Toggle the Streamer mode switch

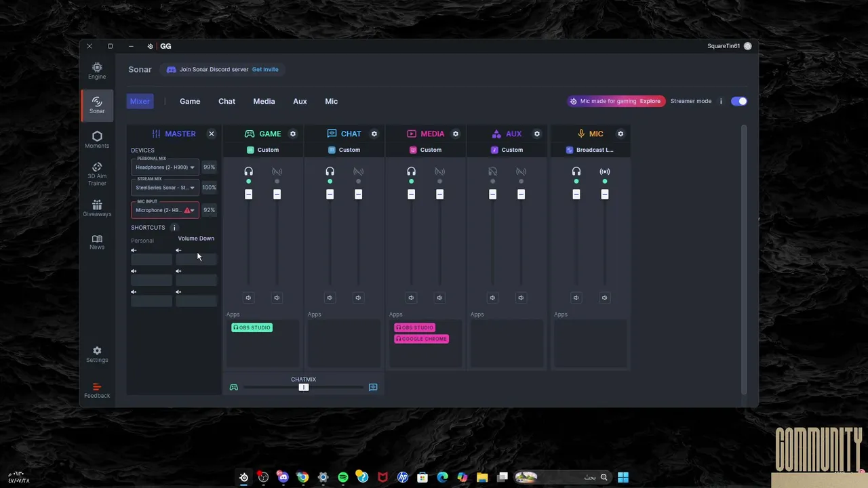(x=739, y=101)
